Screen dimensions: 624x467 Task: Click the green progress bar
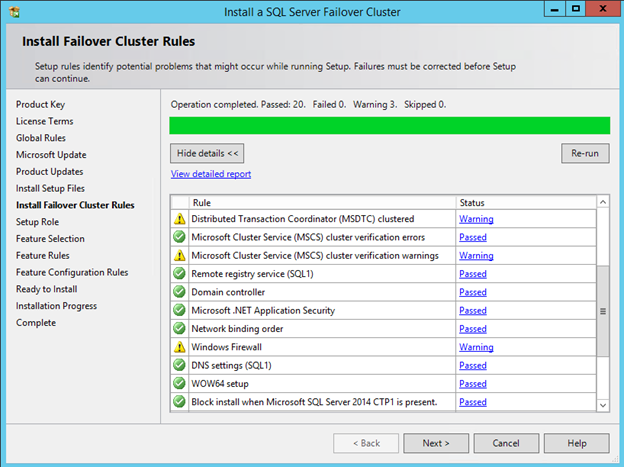click(x=390, y=125)
